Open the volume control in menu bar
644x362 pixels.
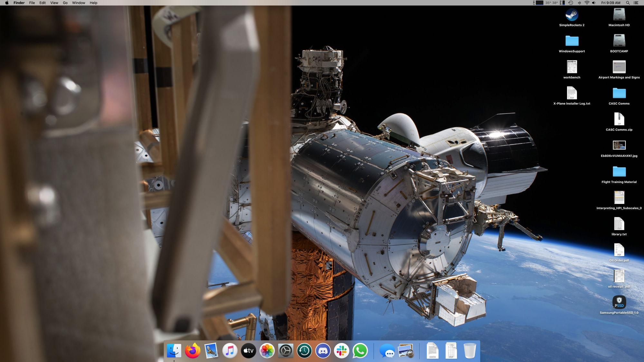point(594,3)
